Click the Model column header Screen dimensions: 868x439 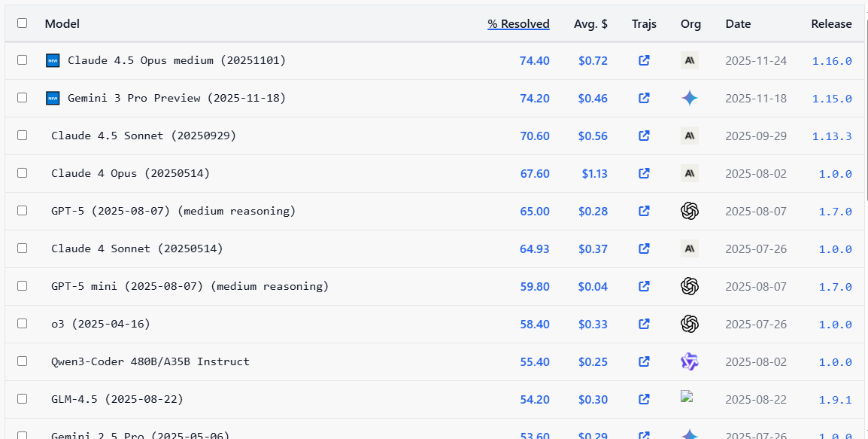(x=62, y=23)
